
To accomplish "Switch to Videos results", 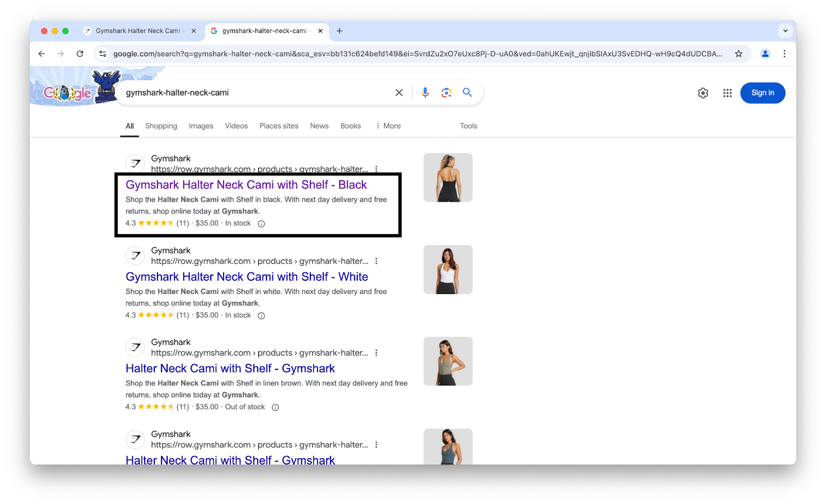I will (x=236, y=126).
